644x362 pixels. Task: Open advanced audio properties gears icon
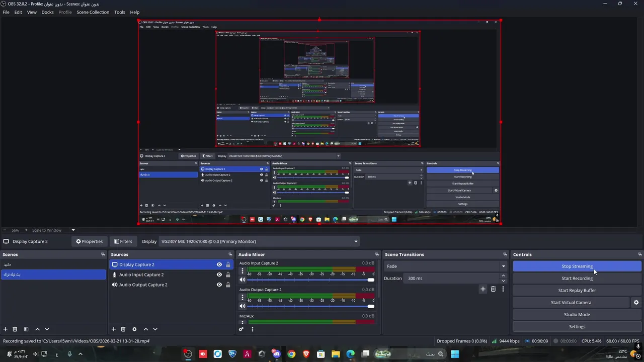(242, 329)
